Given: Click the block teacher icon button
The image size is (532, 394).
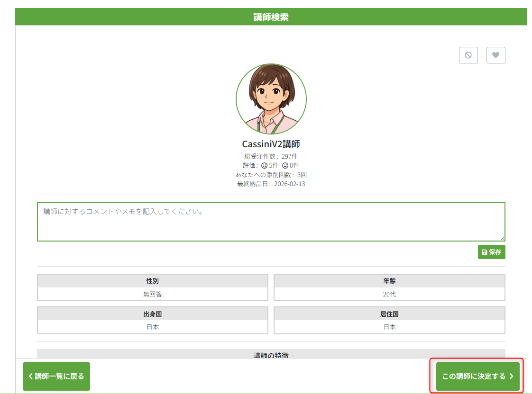Looking at the screenshot, I should (468, 55).
